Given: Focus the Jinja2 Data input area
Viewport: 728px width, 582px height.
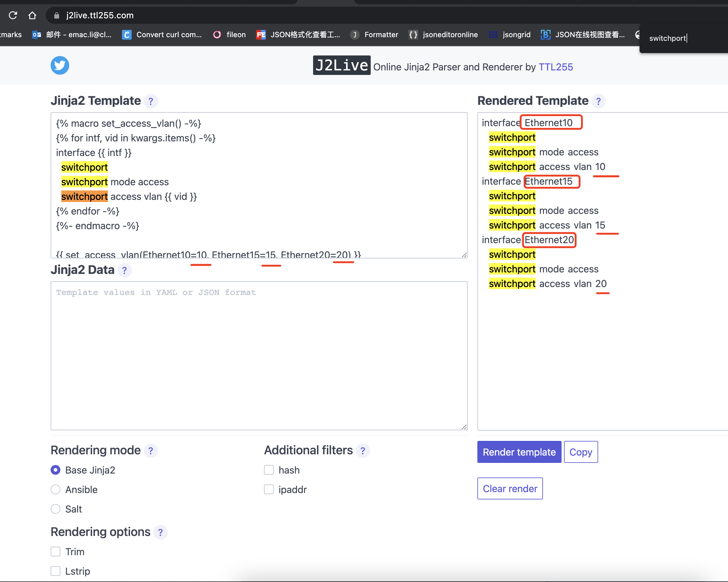Looking at the screenshot, I should pyautogui.click(x=259, y=355).
